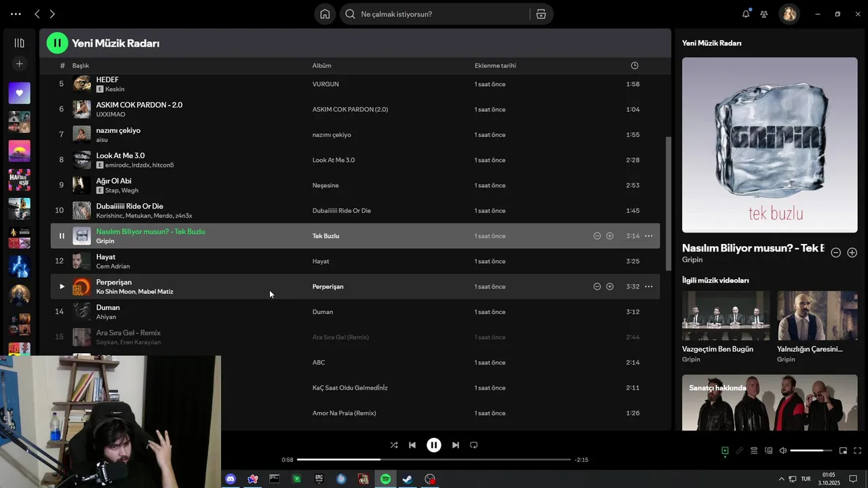Click plus add icon on Perperişan row
This screenshot has width=868, height=488.
tap(610, 287)
